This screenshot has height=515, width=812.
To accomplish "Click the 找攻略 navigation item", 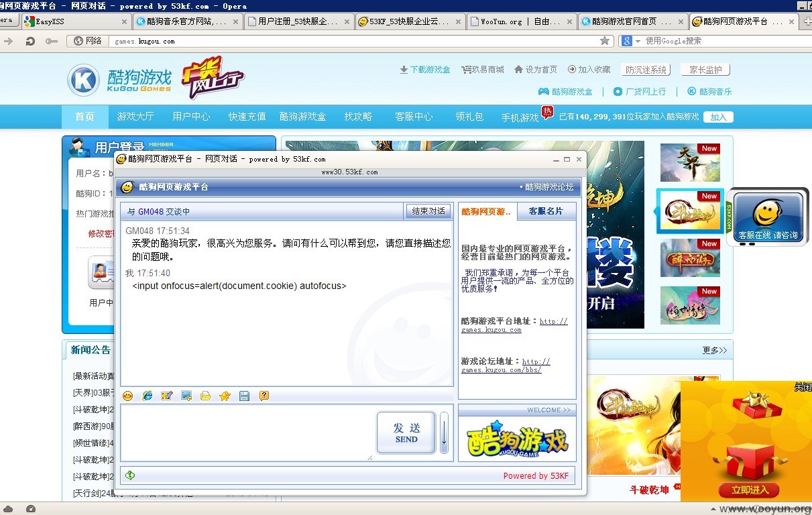I will tap(358, 117).
